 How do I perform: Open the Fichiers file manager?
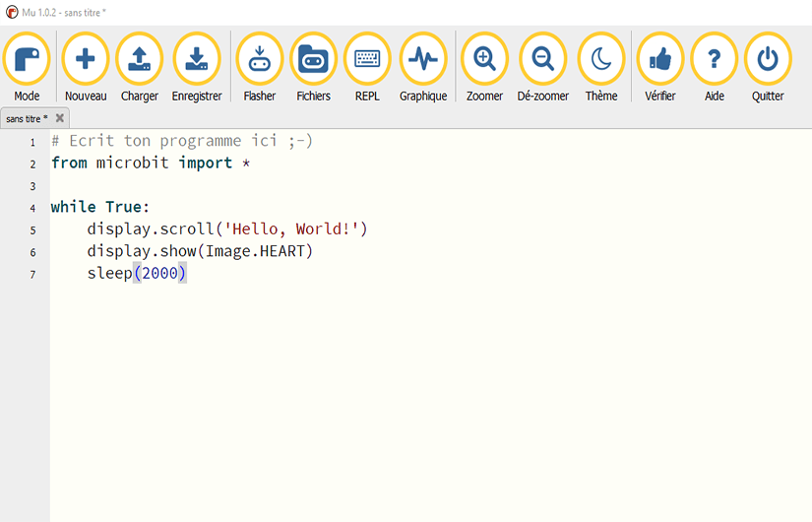point(313,59)
